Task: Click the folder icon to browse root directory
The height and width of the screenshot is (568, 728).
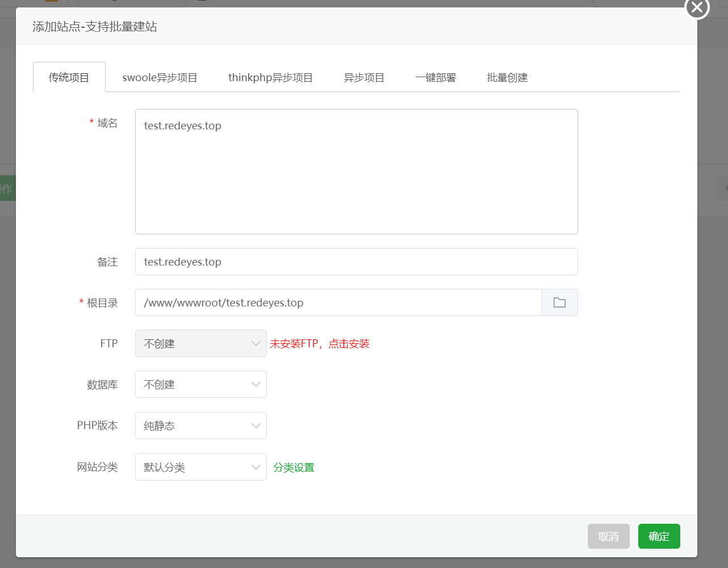Action: (x=559, y=302)
